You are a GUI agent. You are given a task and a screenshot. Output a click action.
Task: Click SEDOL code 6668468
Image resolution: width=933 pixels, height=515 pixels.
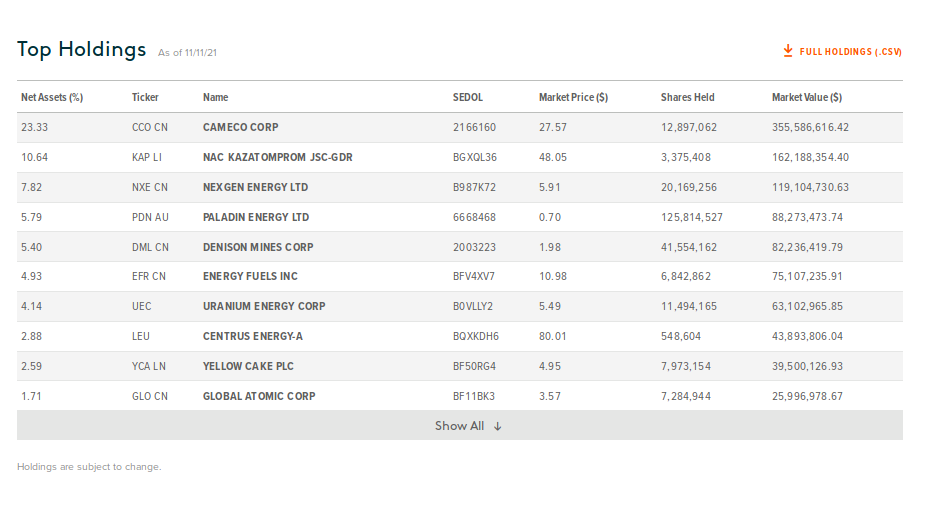(x=474, y=217)
